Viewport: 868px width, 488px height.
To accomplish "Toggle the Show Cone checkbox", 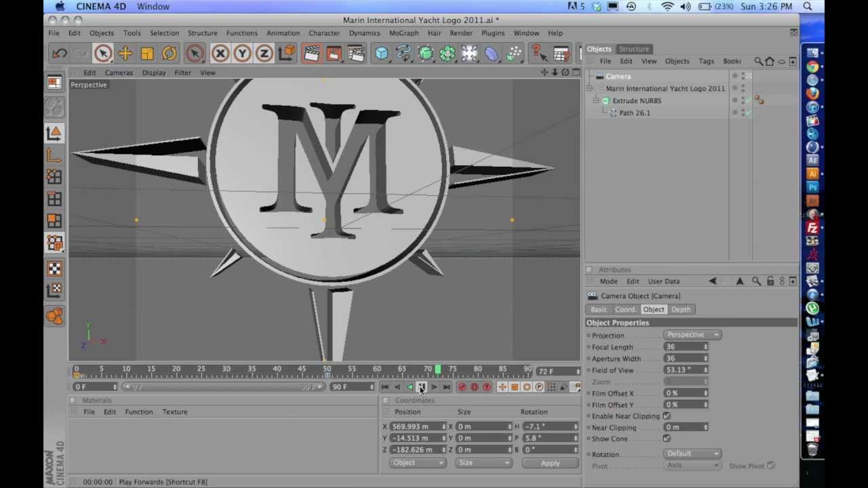I will tap(667, 439).
